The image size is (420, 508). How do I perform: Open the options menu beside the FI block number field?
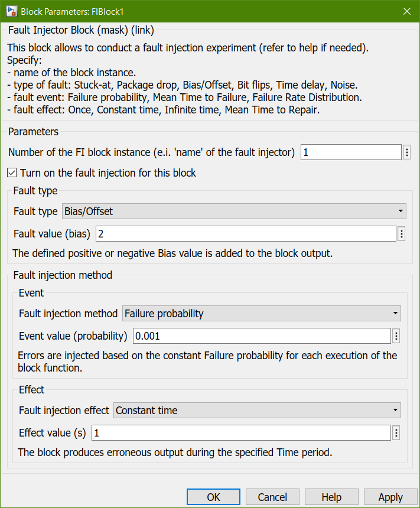coord(407,152)
